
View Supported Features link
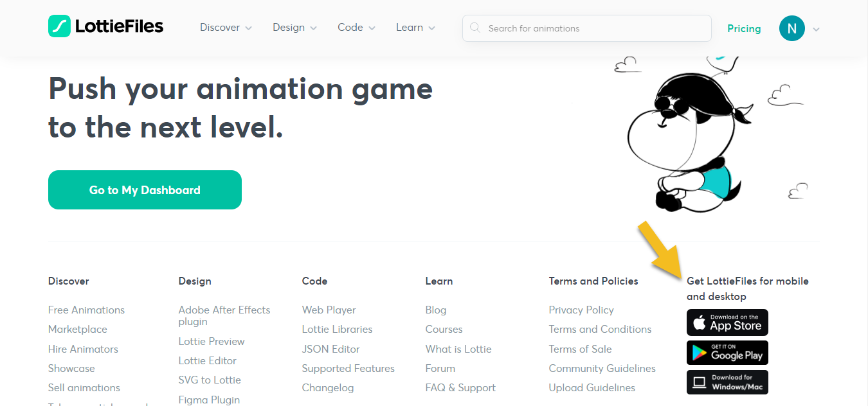[348, 368]
